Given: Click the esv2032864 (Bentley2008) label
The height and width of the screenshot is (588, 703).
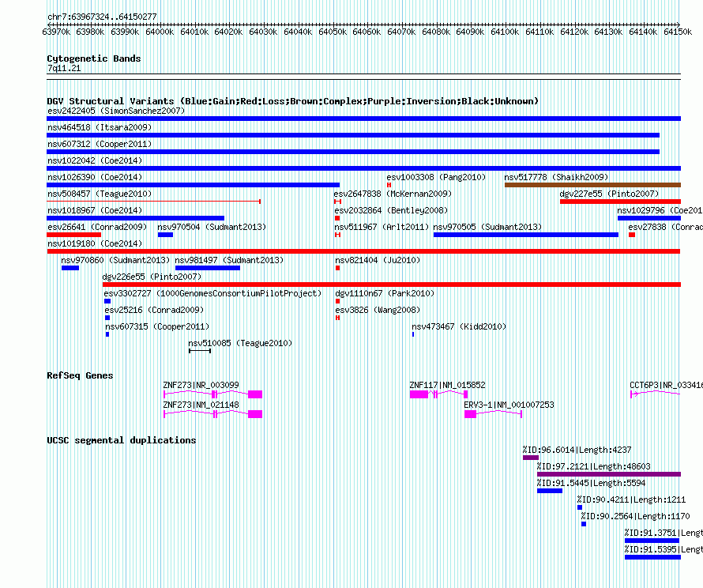Looking at the screenshot, I should (x=391, y=210).
